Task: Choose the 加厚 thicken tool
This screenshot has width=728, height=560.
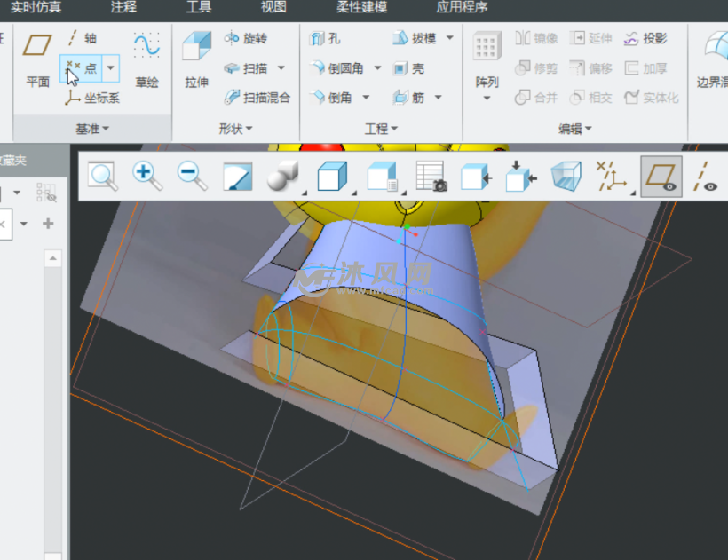Action: click(645, 68)
